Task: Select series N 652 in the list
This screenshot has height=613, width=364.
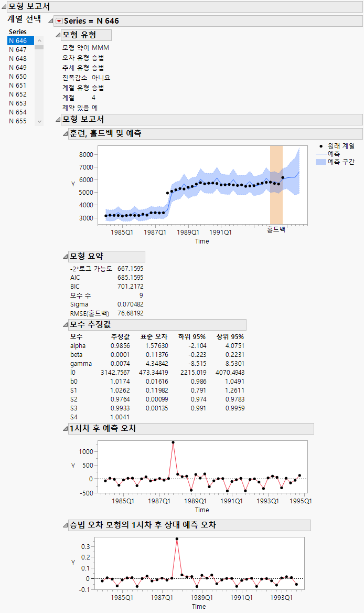Action: (20, 94)
